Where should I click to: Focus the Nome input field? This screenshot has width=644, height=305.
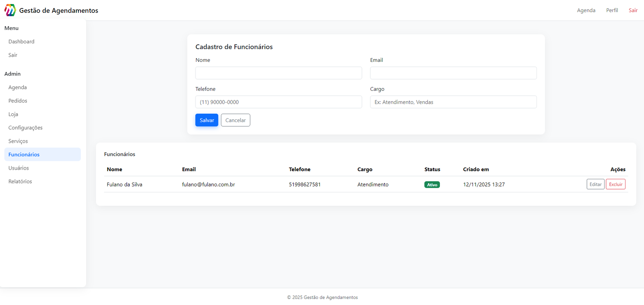pos(279,73)
